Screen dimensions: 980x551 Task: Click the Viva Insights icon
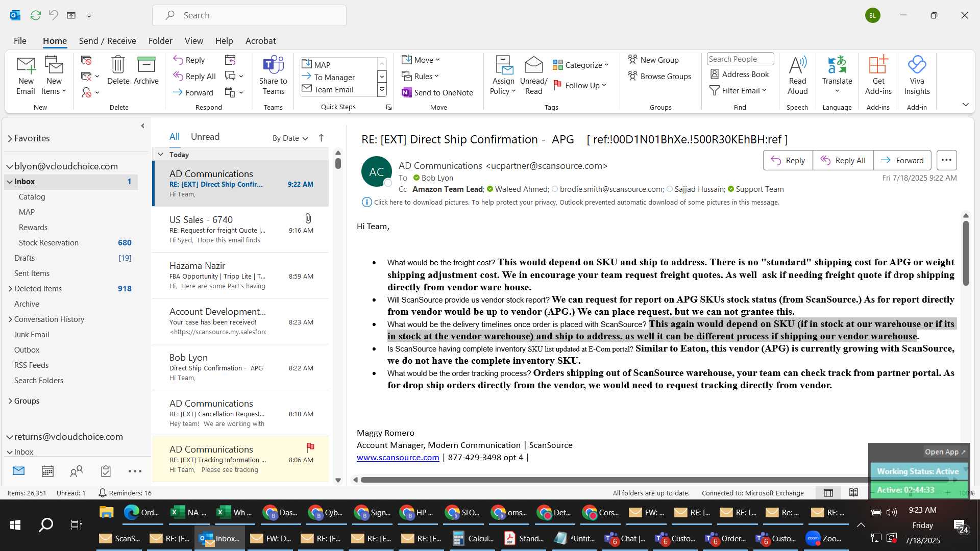coord(917,76)
